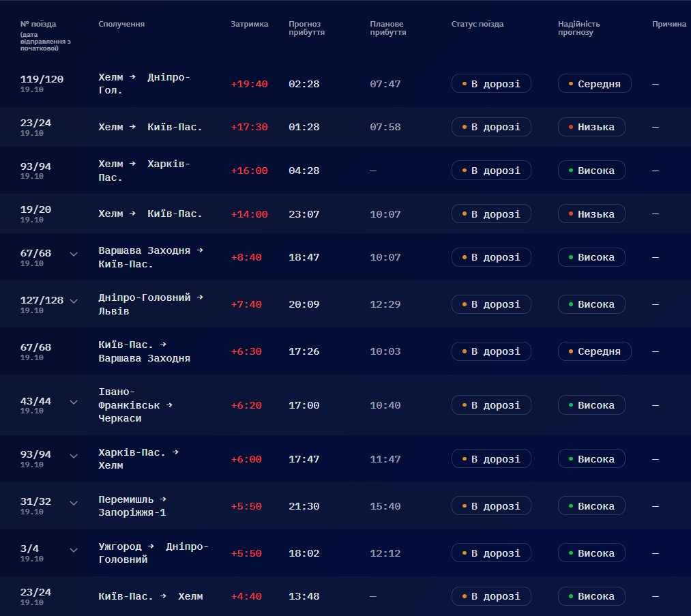Click route "Перемишль → Запоріжжя-1"
The height and width of the screenshot is (616, 691).
click(132, 506)
